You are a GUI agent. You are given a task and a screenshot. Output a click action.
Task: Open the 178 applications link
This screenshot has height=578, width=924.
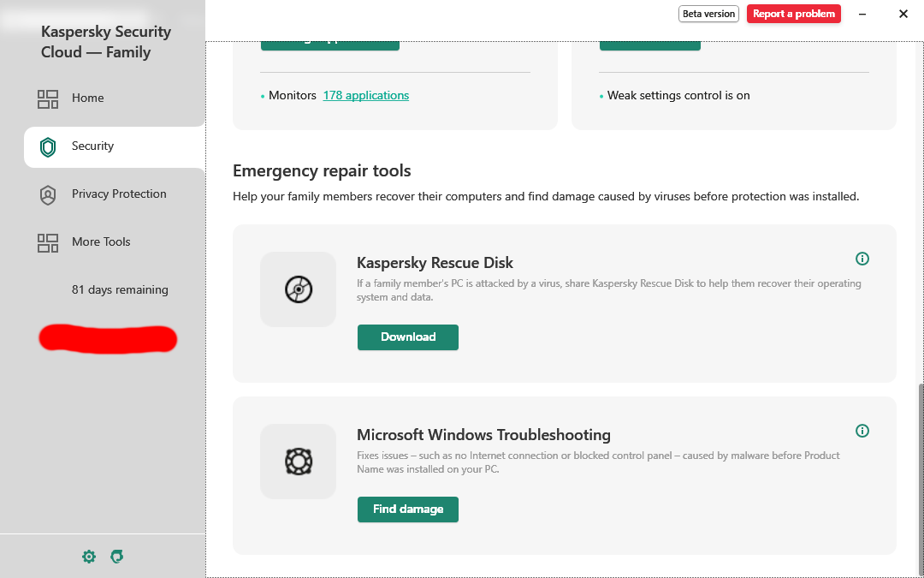pos(365,96)
